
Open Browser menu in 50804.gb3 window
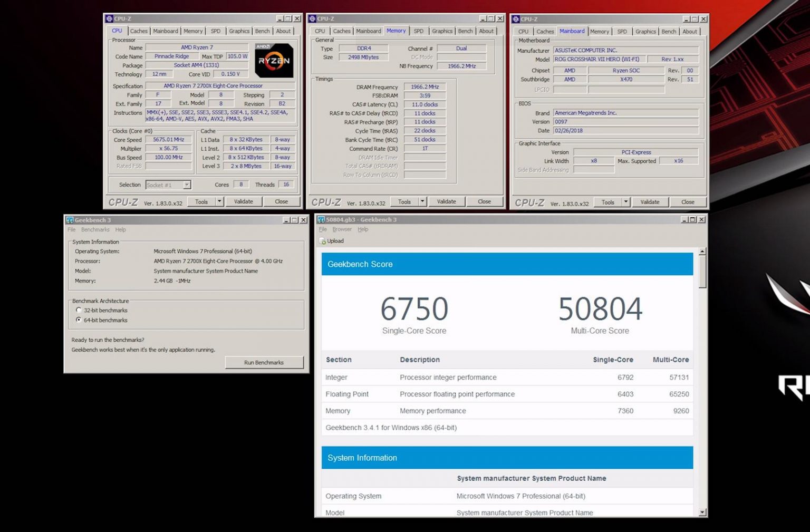342,229
